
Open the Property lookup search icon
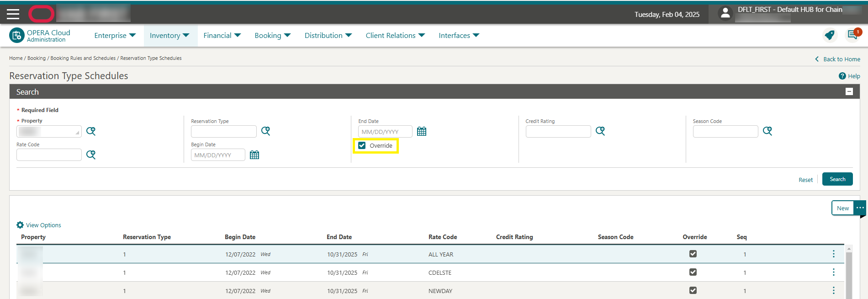click(91, 131)
